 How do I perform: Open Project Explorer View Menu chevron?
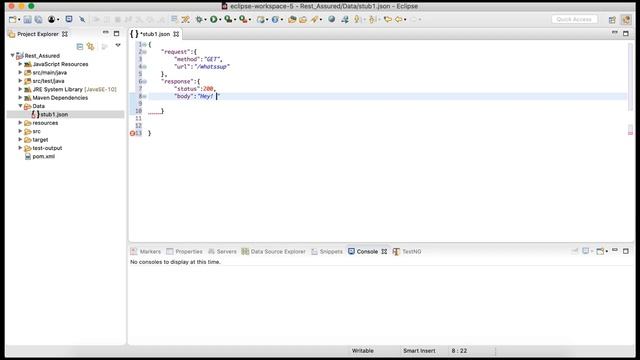pos(118,46)
